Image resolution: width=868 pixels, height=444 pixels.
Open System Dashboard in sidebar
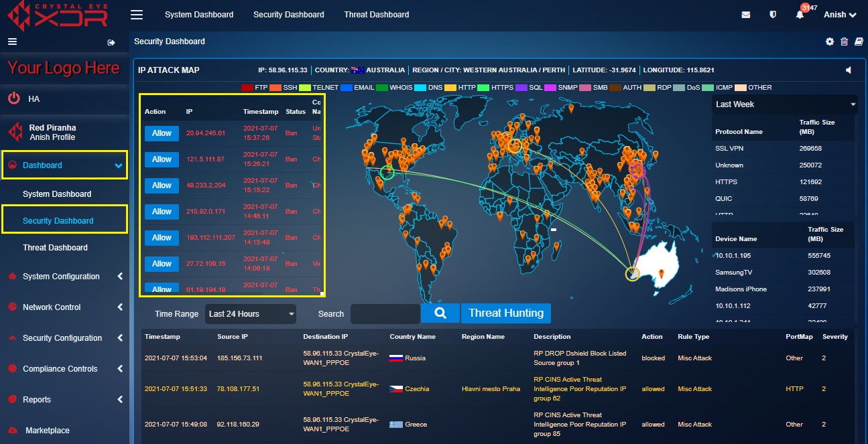(x=57, y=194)
